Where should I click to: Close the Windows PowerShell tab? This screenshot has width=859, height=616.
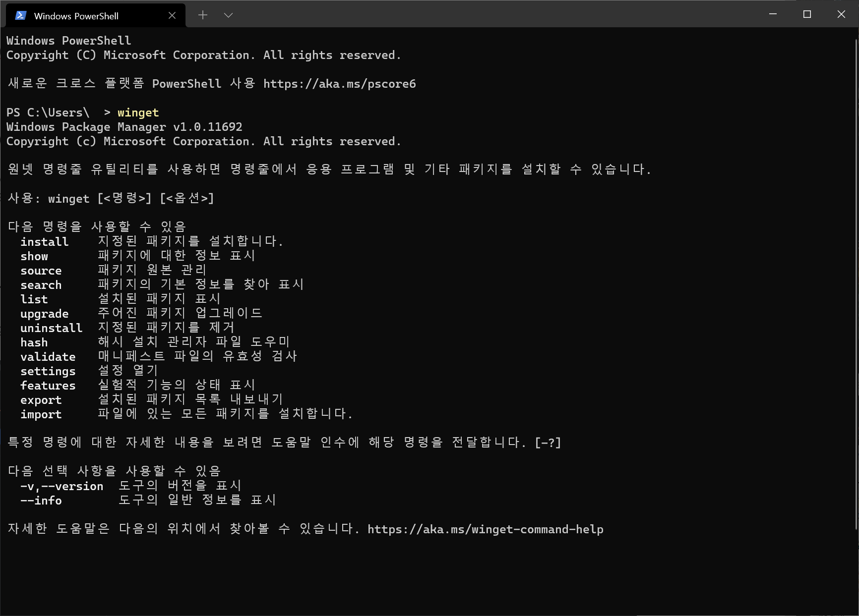[172, 16]
